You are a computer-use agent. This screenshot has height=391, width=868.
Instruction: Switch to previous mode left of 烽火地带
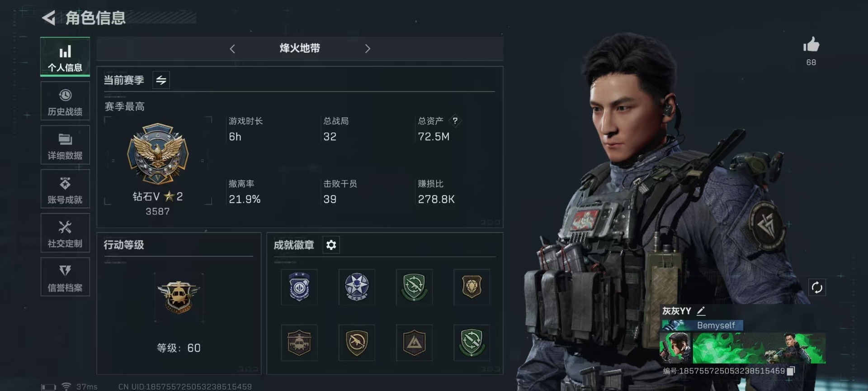coord(232,49)
